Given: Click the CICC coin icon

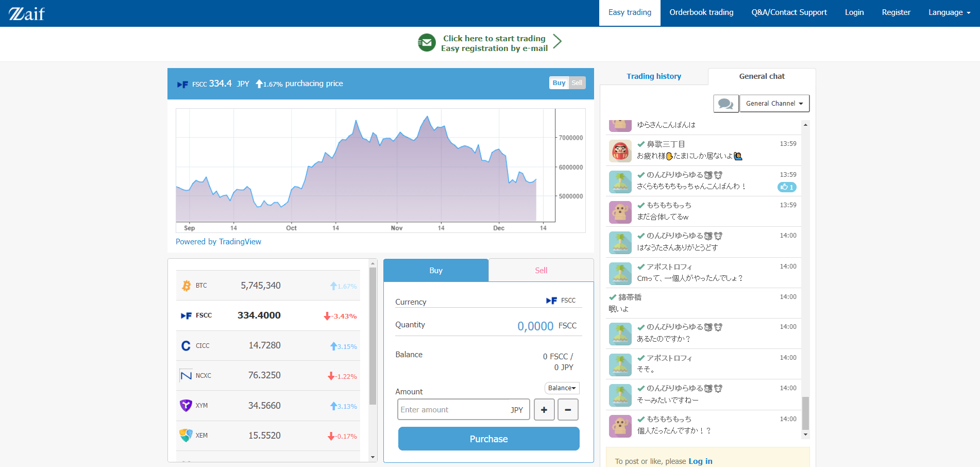Looking at the screenshot, I should (186, 346).
